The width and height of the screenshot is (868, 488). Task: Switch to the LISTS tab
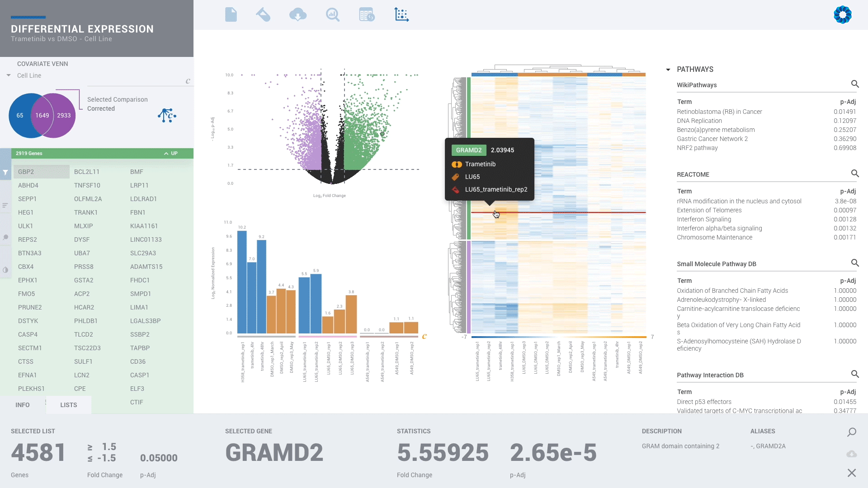coord(68,404)
